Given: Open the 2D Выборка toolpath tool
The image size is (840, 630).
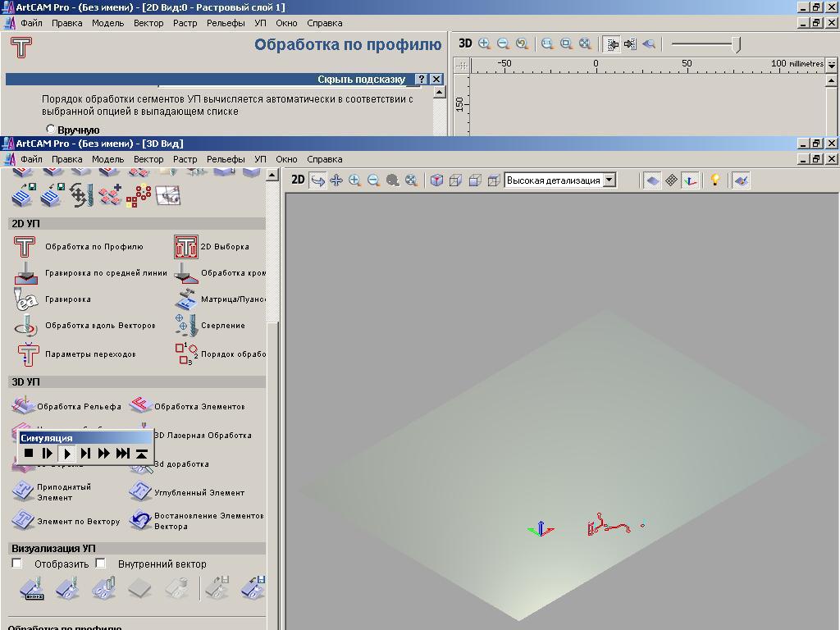Looking at the screenshot, I should (212, 247).
